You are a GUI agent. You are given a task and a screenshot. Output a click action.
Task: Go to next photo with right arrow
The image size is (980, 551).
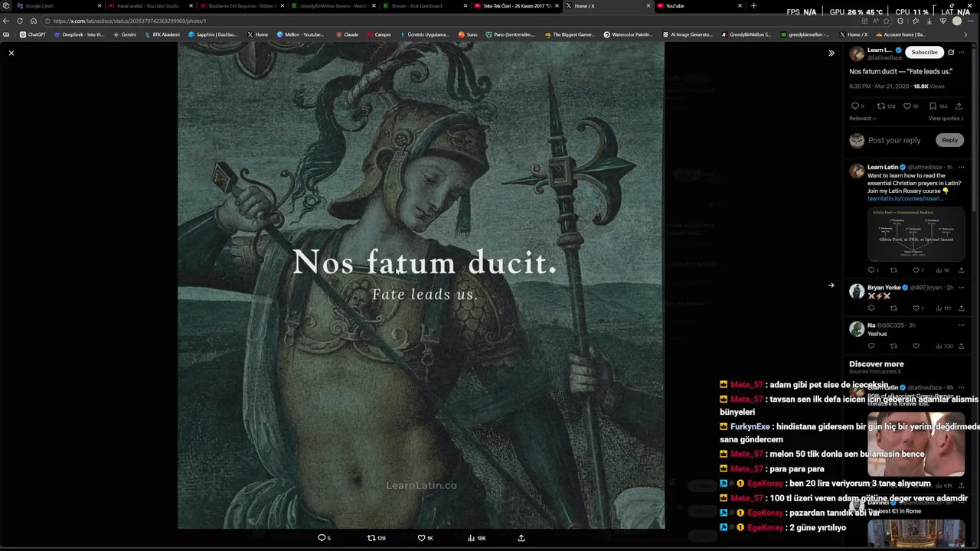(831, 285)
